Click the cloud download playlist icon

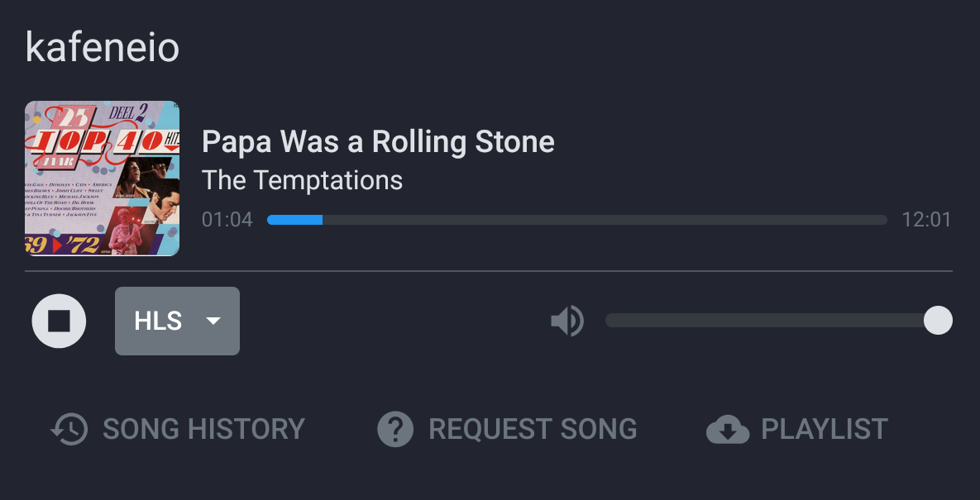click(x=727, y=429)
